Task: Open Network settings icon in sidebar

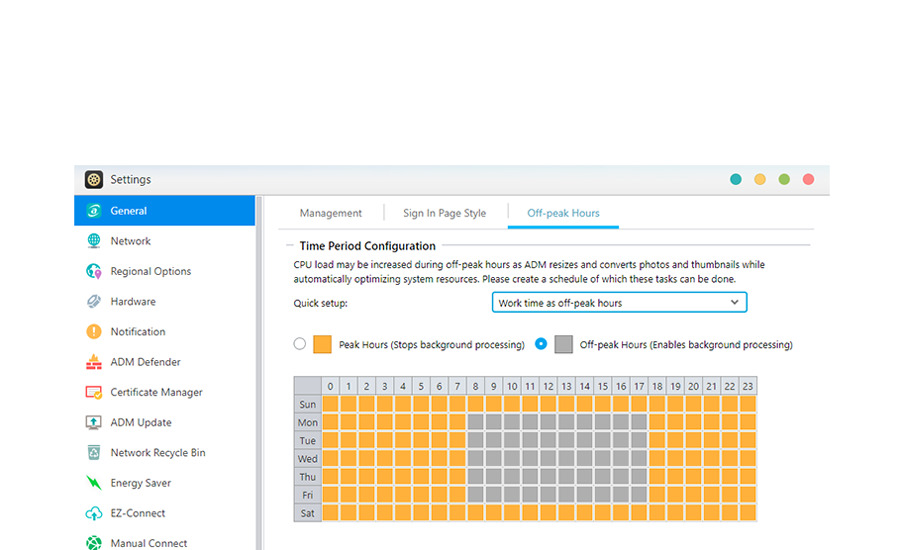Action: pyautogui.click(x=94, y=241)
